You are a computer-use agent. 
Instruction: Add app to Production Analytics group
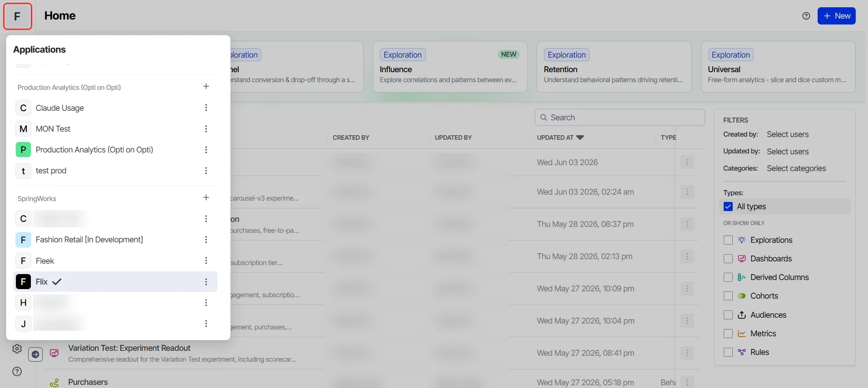206,86
